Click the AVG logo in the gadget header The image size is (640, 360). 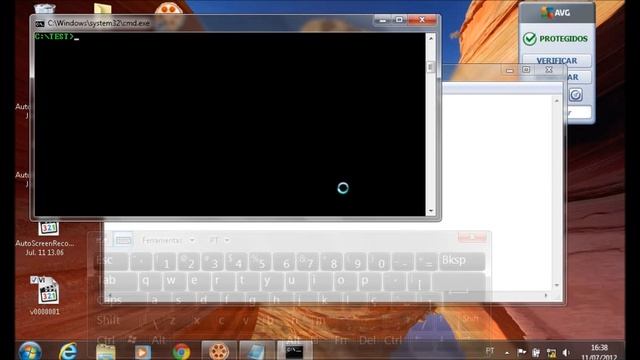pyautogui.click(x=556, y=13)
